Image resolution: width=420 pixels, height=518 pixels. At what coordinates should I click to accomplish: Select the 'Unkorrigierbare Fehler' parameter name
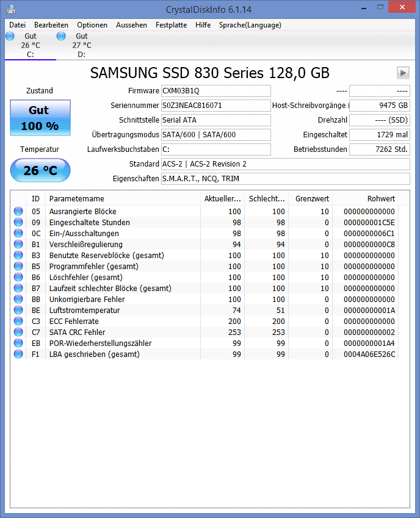(x=87, y=300)
